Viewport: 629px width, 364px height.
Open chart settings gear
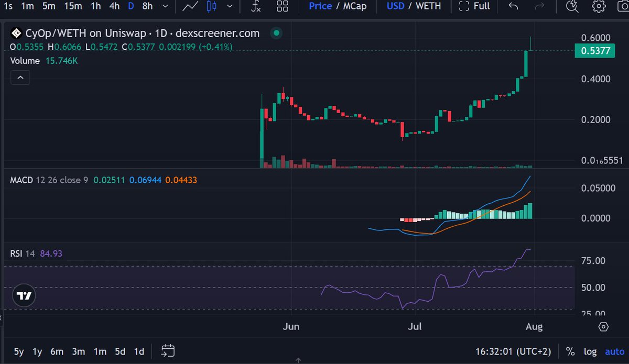599,6
